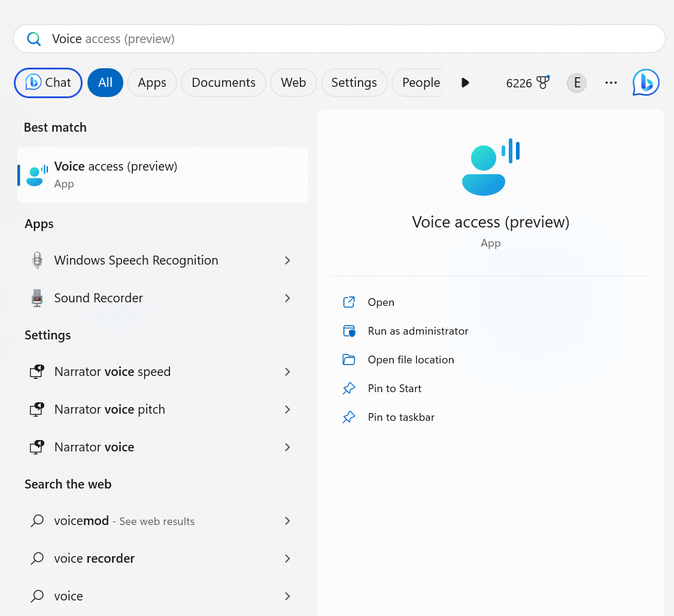Click the arrow to show more search filters
Screen dimensions: 674x616
point(465,83)
